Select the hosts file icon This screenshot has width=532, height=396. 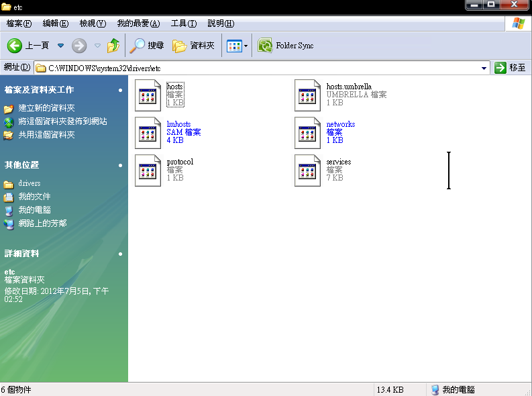tap(148, 95)
